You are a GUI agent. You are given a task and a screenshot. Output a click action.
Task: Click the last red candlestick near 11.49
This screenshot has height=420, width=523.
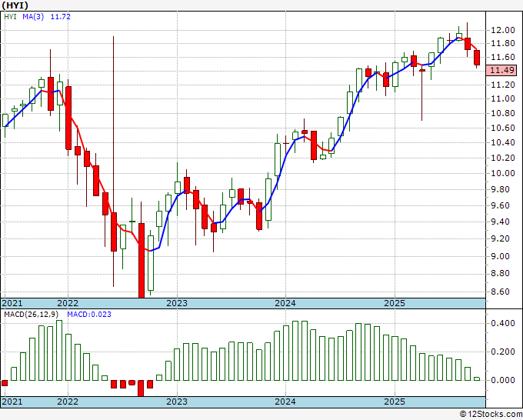477,58
